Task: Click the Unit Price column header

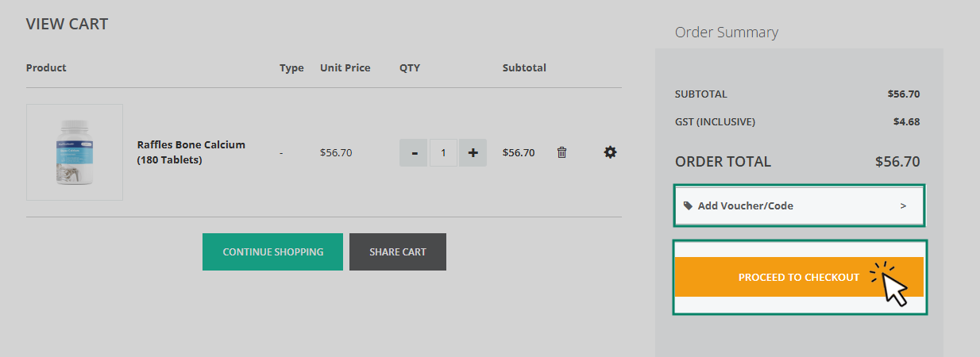Action: pos(345,67)
